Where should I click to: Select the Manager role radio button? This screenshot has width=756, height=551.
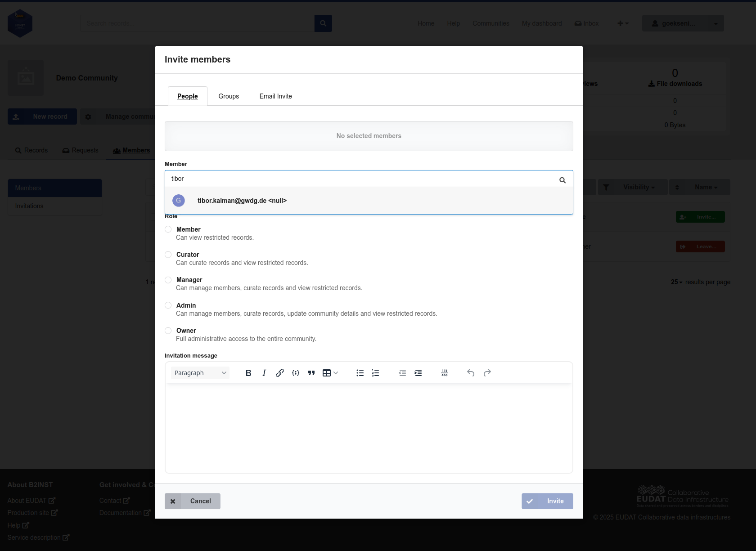pyautogui.click(x=168, y=280)
